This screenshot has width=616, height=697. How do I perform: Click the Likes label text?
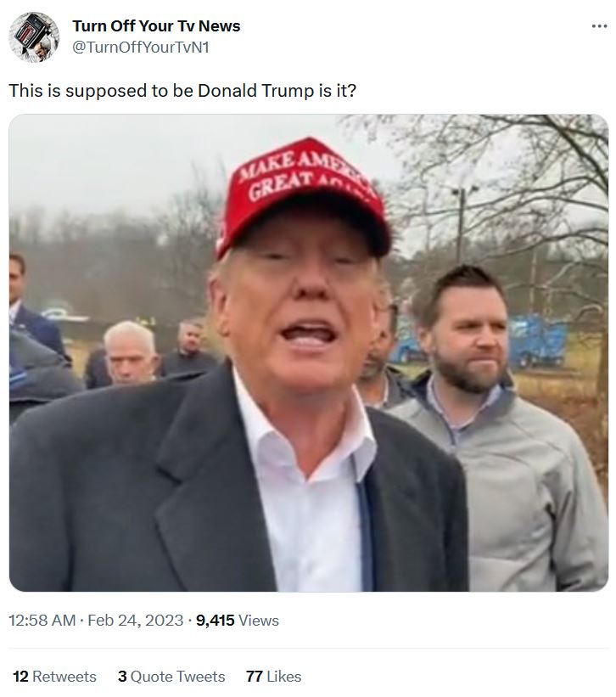pos(284,676)
